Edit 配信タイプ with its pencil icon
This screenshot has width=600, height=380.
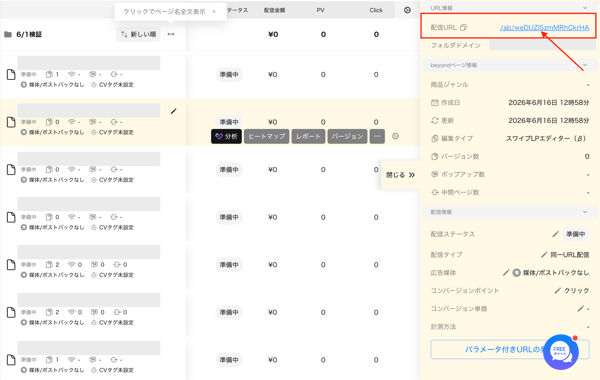tap(544, 254)
